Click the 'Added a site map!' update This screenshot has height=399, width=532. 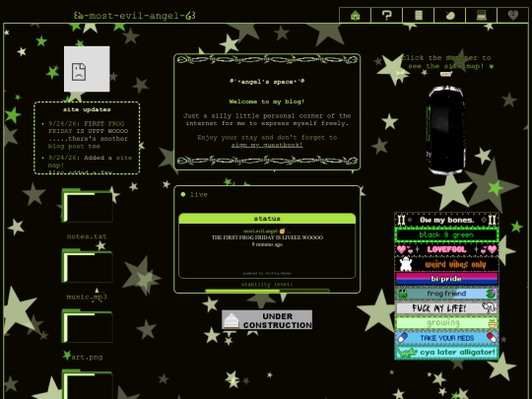(90, 162)
